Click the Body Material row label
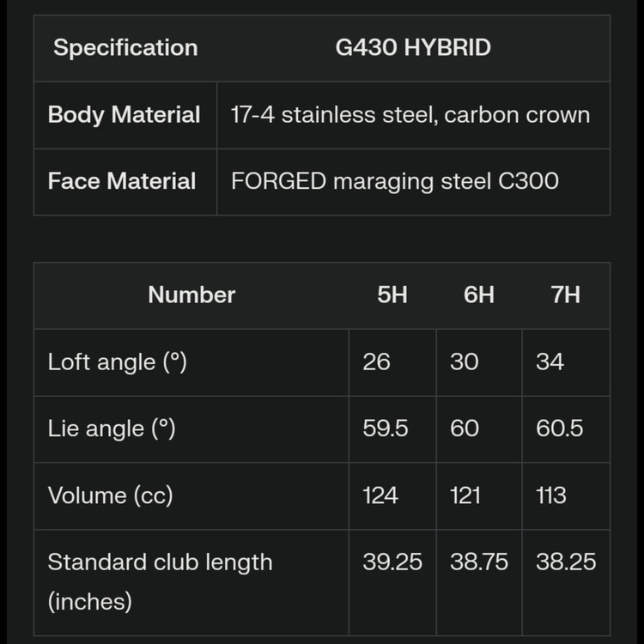This screenshot has width=644, height=644. pyautogui.click(x=125, y=115)
